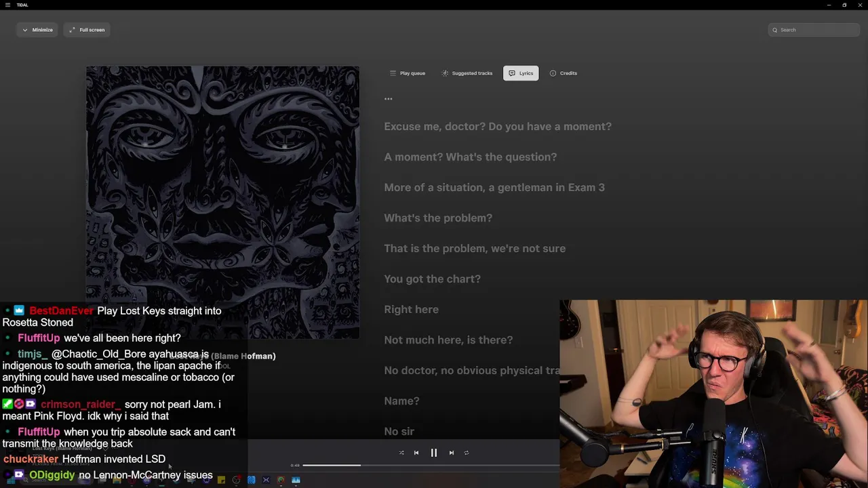Screen dimensions: 868x488
Task: Click chat username crimson_raider_
Action: [80, 405]
